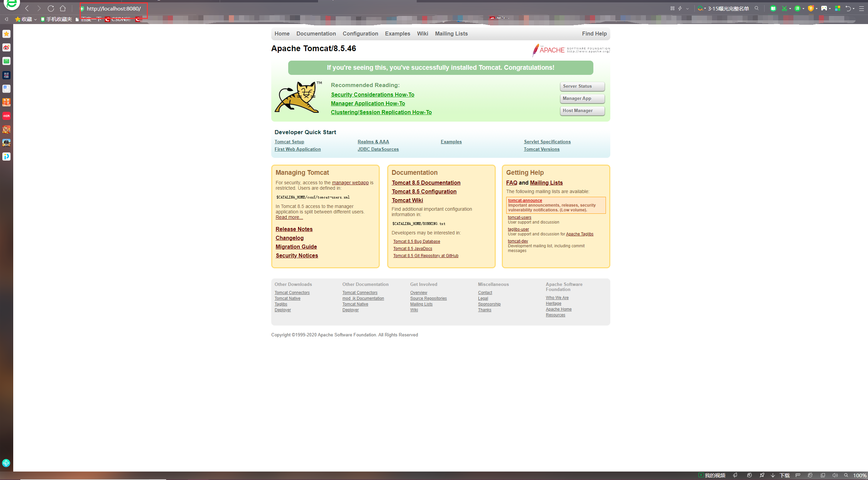Open dropdown arrow next to undo icon
This screenshot has height=480, width=868.
pyautogui.click(x=853, y=9)
